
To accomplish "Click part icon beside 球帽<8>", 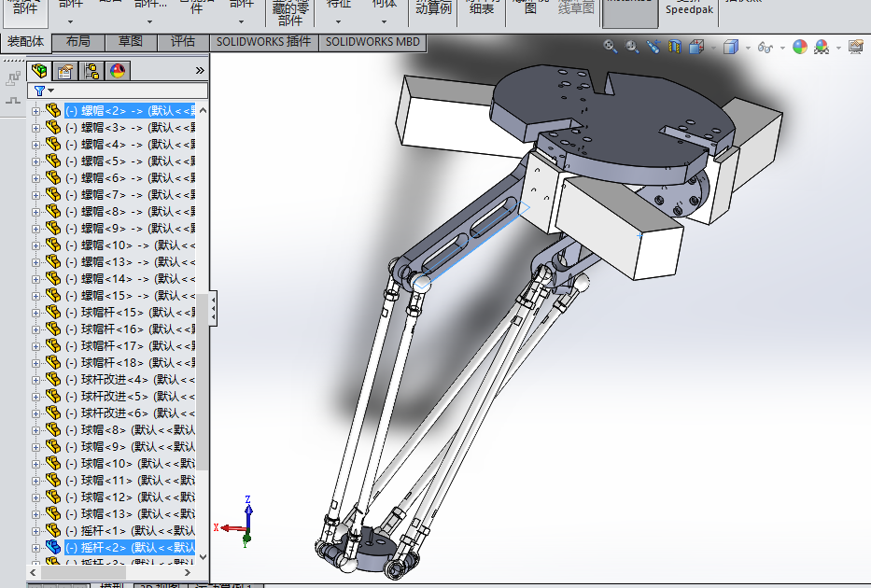I will [53, 429].
